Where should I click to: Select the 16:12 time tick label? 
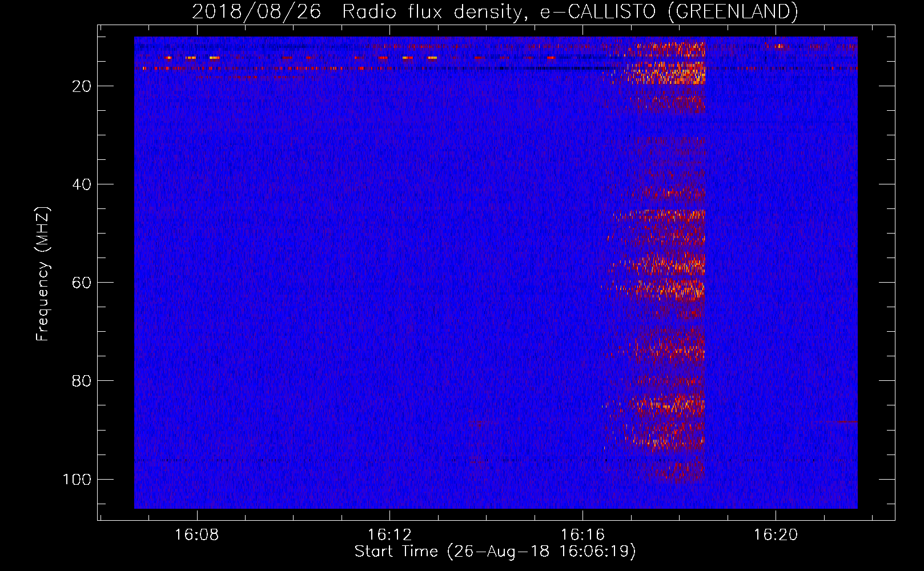389,535
